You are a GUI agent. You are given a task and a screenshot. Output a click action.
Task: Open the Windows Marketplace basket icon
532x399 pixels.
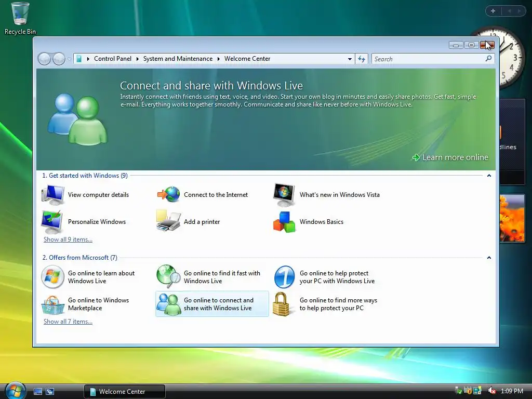point(52,304)
